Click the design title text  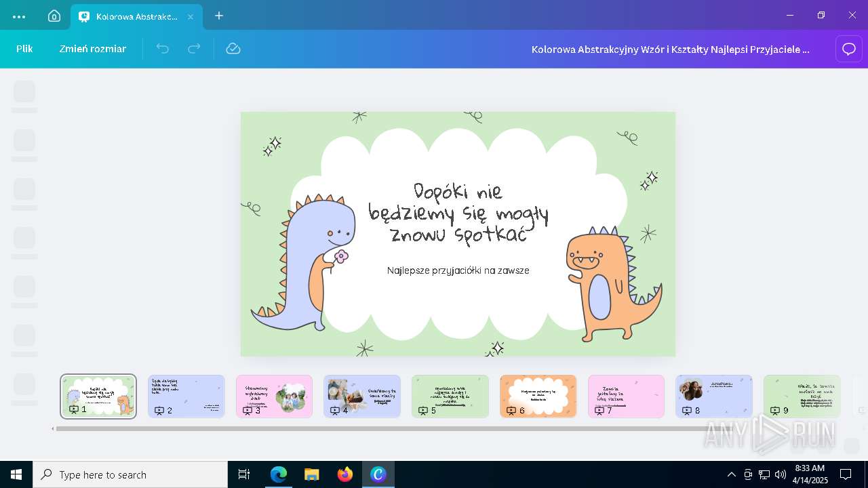click(x=671, y=49)
